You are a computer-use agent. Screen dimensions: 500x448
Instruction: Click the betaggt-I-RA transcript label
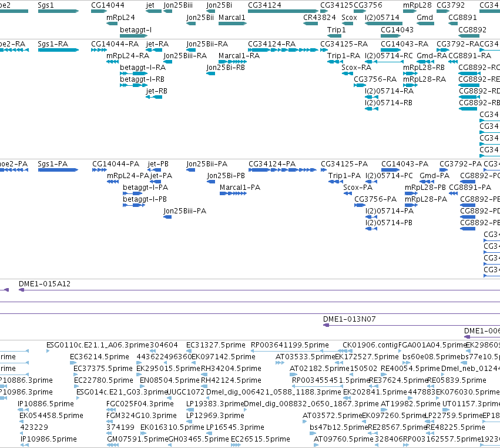pyautogui.click(x=143, y=68)
